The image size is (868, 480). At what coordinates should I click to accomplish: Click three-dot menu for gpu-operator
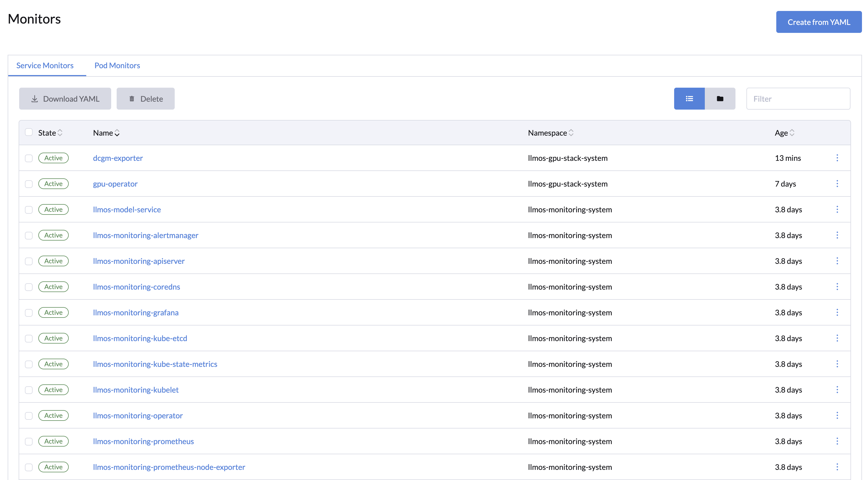pos(837,184)
